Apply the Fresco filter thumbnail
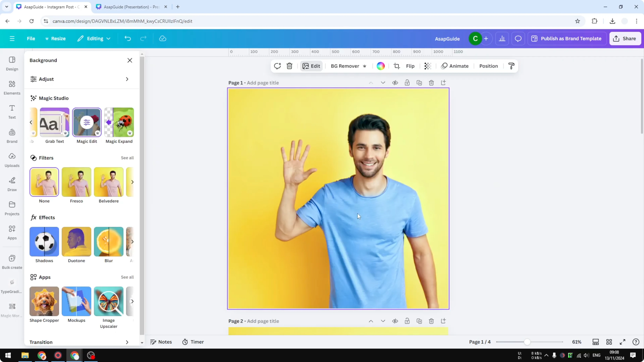The image size is (644, 362). (x=76, y=182)
